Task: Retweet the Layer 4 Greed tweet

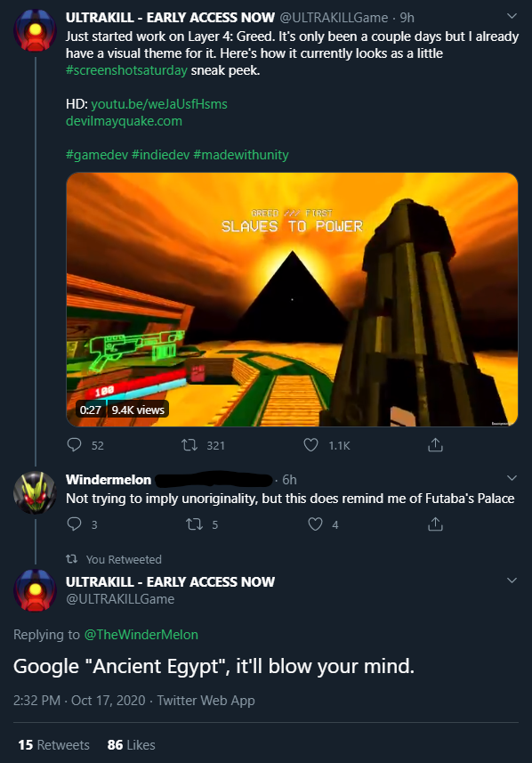Action: point(189,445)
